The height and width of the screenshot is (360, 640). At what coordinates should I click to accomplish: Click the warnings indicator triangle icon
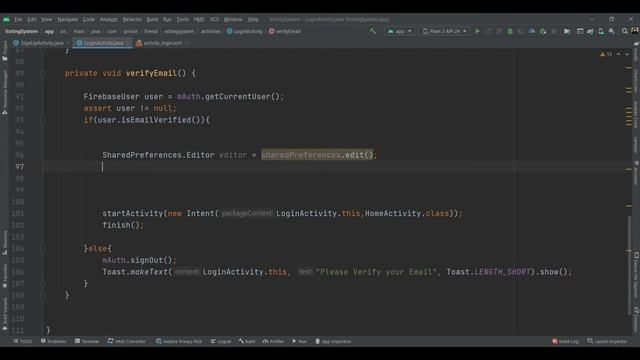click(x=602, y=54)
